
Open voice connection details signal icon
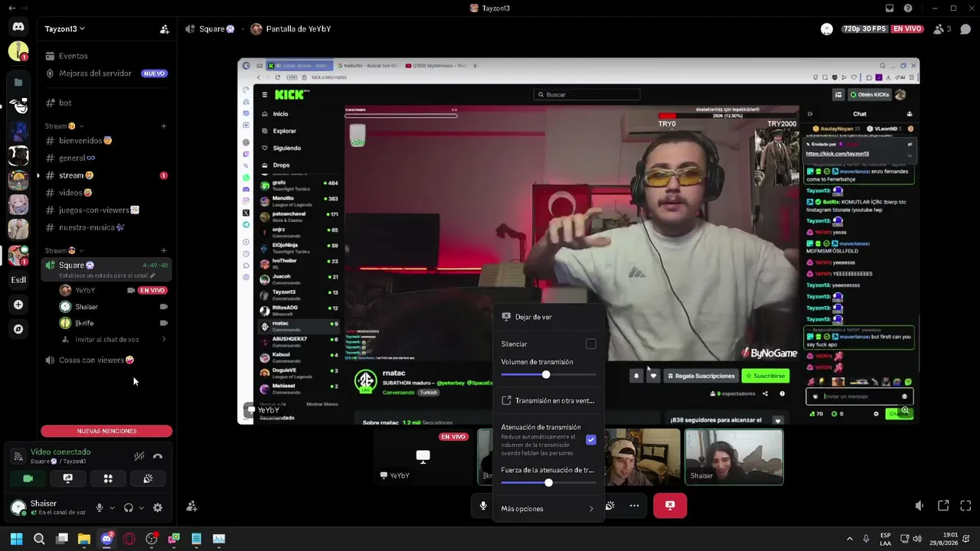coord(18,456)
